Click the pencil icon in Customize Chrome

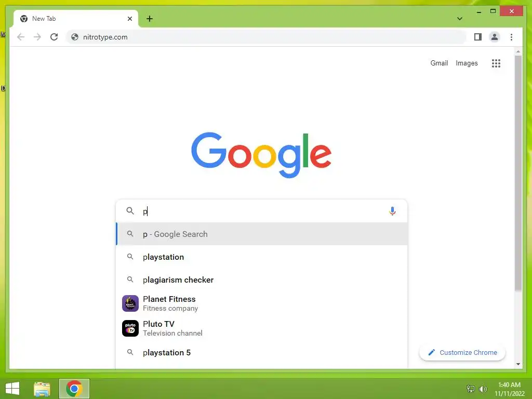coord(431,353)
